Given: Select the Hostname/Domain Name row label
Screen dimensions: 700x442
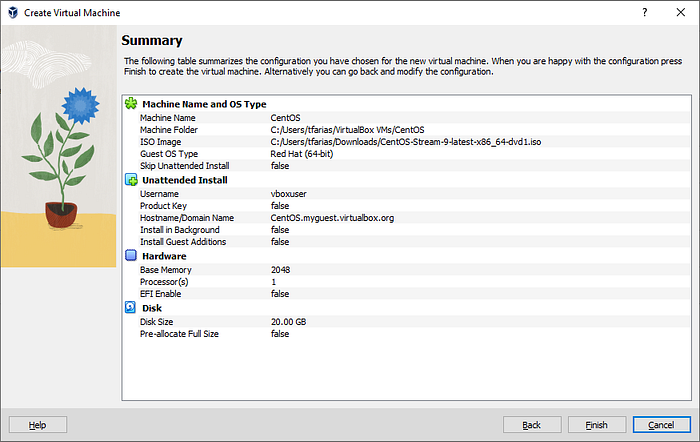Looking at the screenshot, I should pyautogui.click(x=187, y=218).
